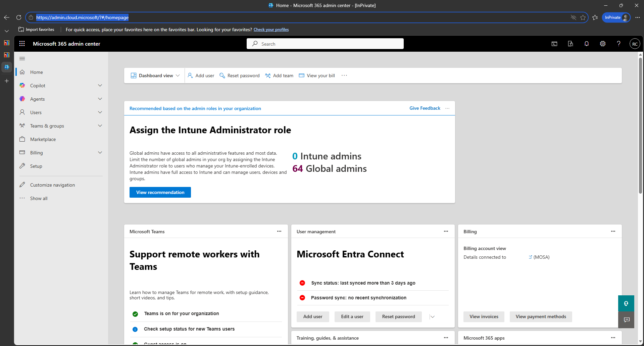Image resolution: width=644 pixels, height=346 pixels.
Task: Expand the Copilot navigation section
Action: coord(100,86)
